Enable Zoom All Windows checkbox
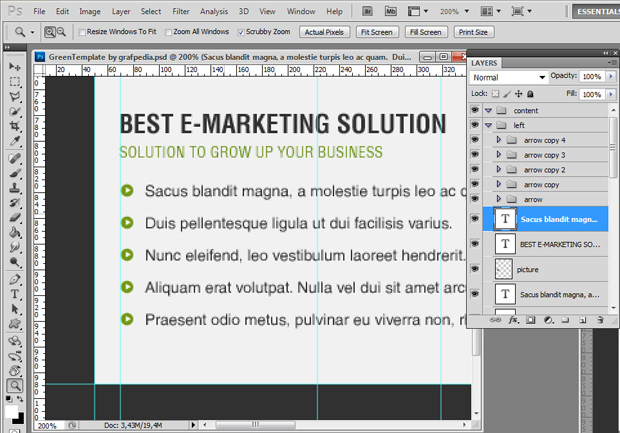This screenshot has width=620, height=433. [x=168, y=32]
